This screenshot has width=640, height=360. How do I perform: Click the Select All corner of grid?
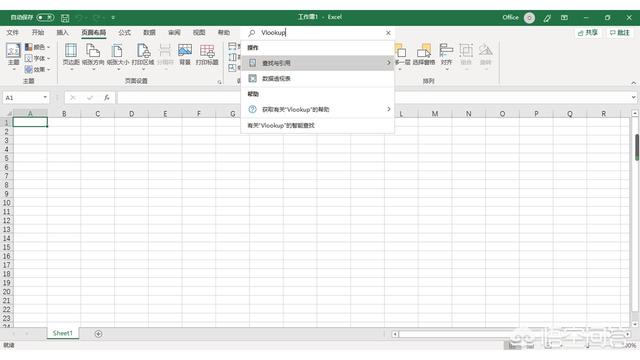pyautogui.click(x=7, y=113)
